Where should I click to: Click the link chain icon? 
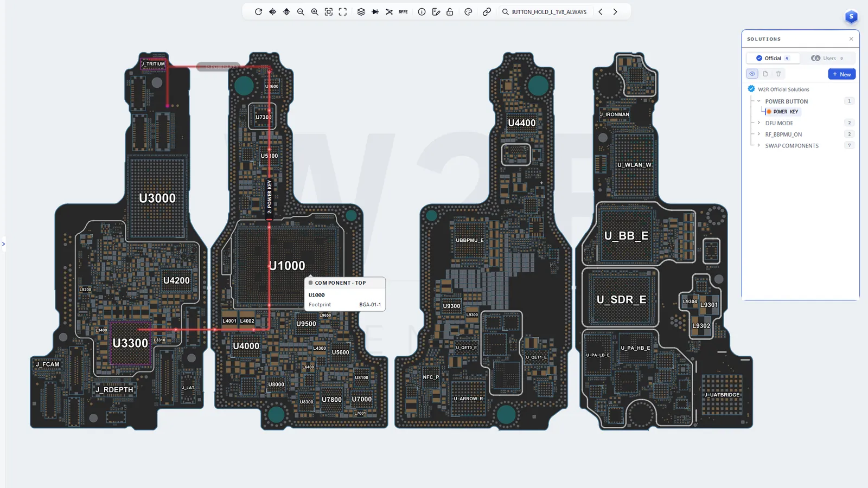pos(487,12)
